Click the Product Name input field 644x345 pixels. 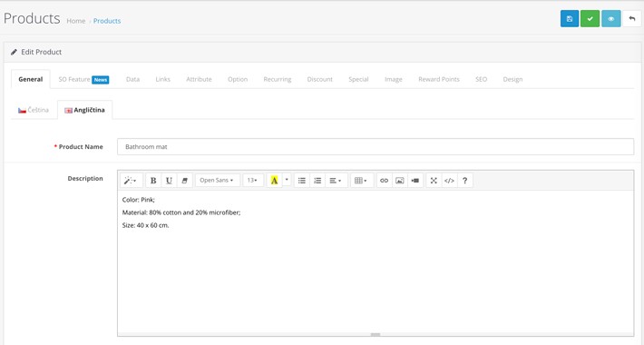tap(376, 147)
